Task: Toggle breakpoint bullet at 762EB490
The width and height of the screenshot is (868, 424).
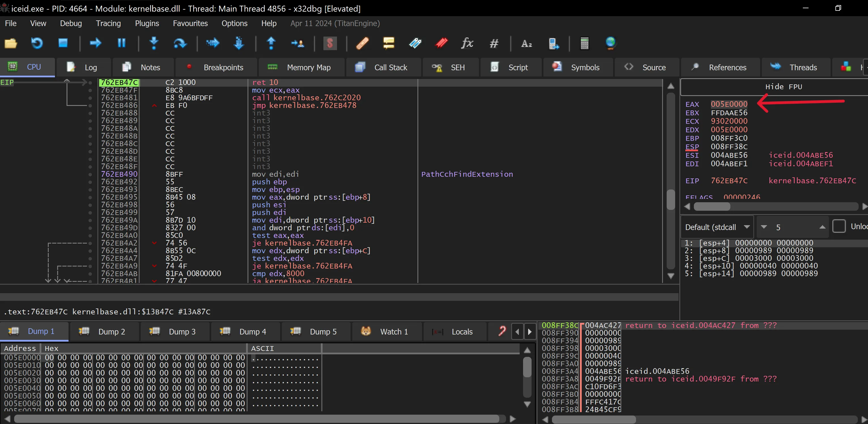Action: click(90, 174)
